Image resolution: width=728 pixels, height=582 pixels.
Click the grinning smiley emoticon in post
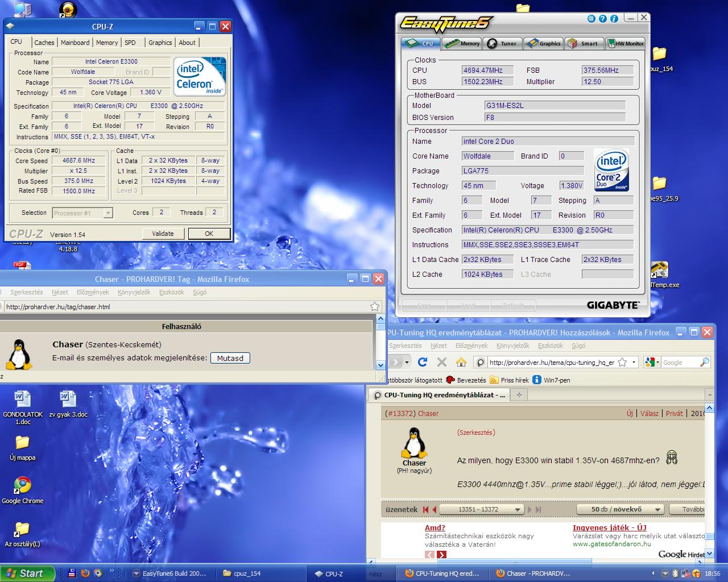(671, 458)
